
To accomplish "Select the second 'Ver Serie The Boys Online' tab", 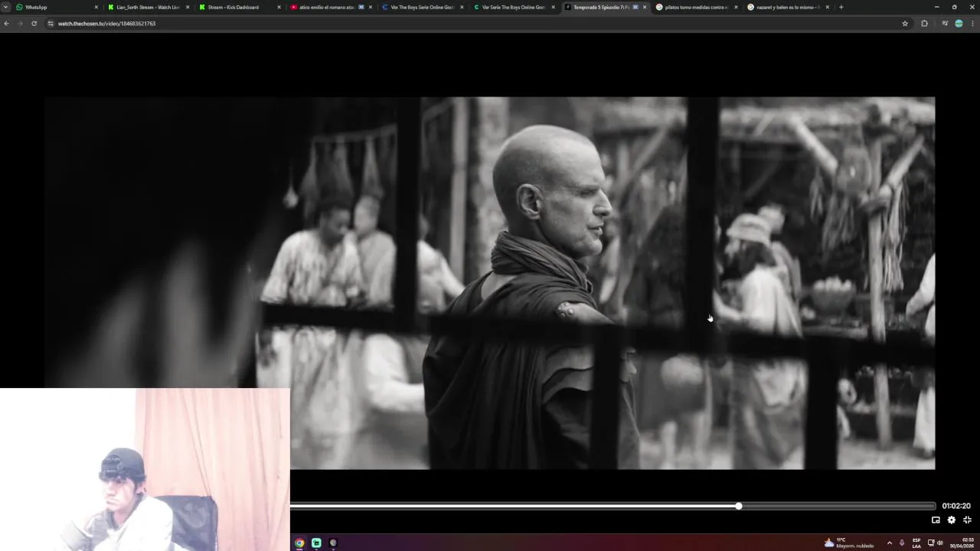I will 512,7.
